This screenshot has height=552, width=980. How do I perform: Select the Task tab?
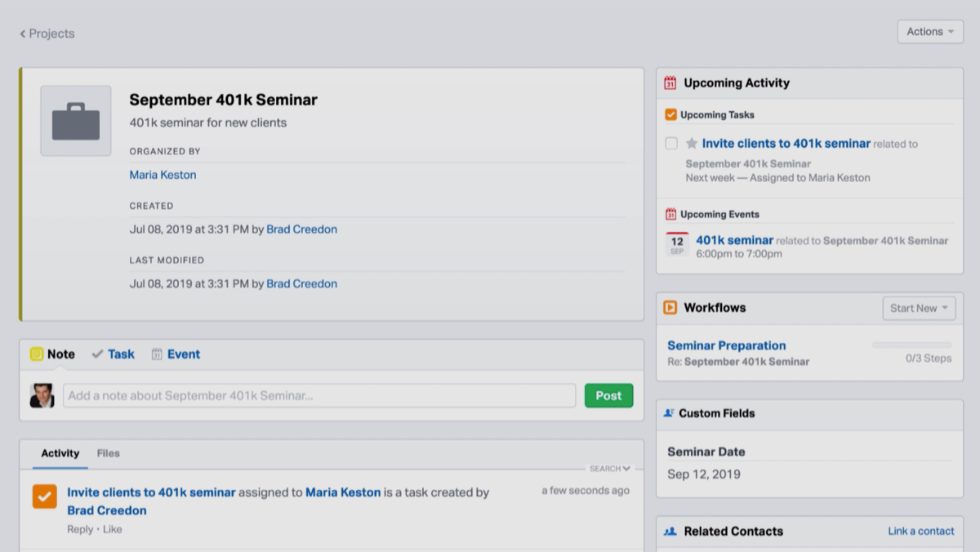click(x=113, y=354)
